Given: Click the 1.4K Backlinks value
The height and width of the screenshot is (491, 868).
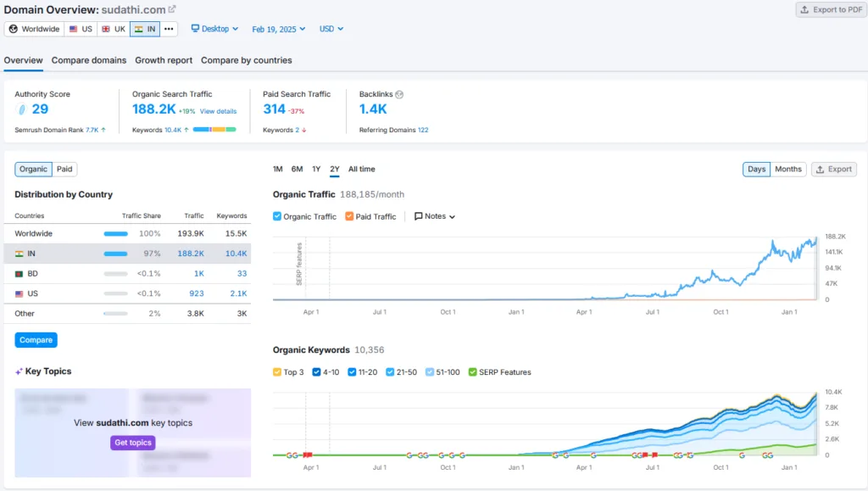Looking at the screenshot, I should coord(373,109).
